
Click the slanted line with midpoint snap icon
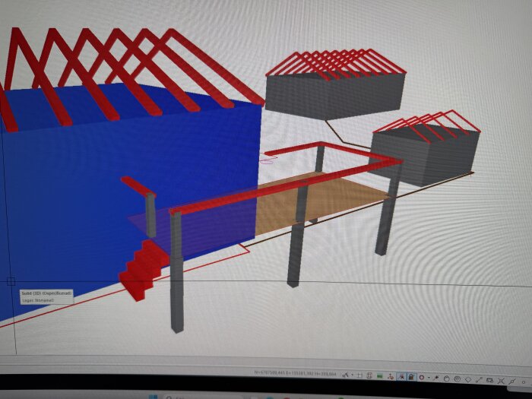tap(511, 382)
